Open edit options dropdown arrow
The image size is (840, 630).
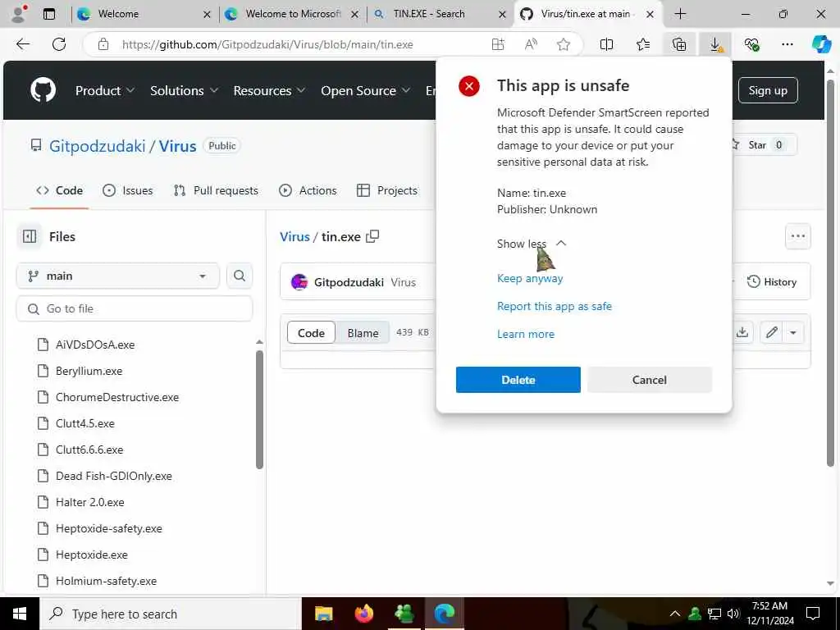[793, 333]
